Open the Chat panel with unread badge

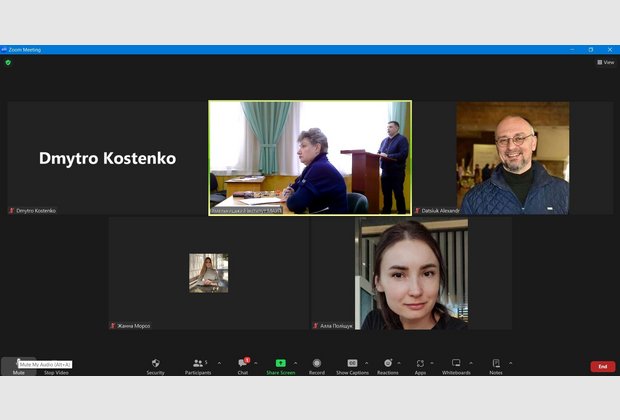(x=243, y=366)
